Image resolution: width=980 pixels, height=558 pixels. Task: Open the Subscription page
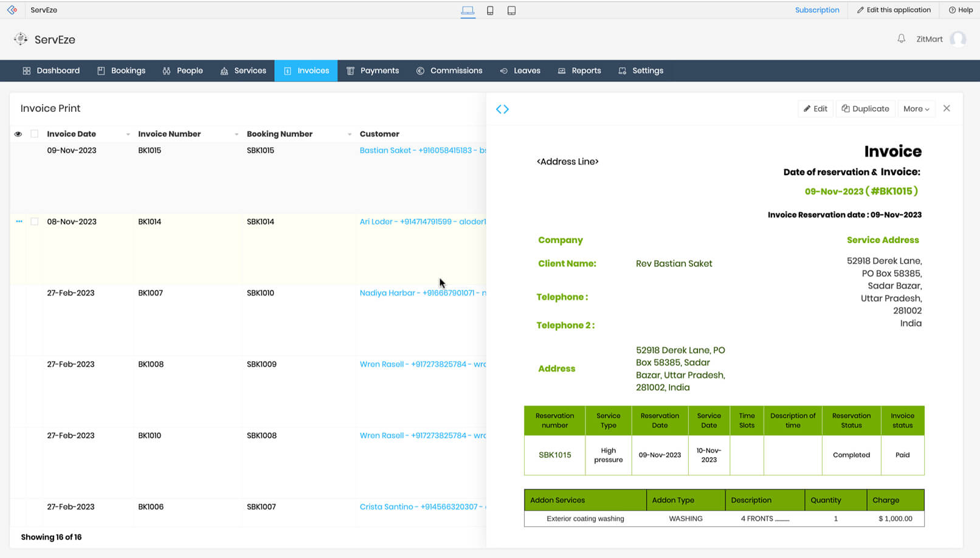(x=816, y=10)
